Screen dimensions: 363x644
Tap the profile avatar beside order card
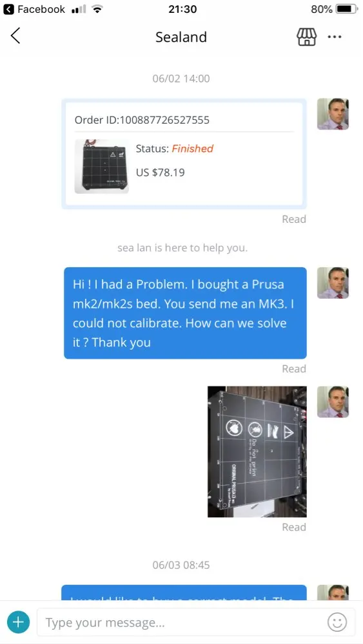333,114
